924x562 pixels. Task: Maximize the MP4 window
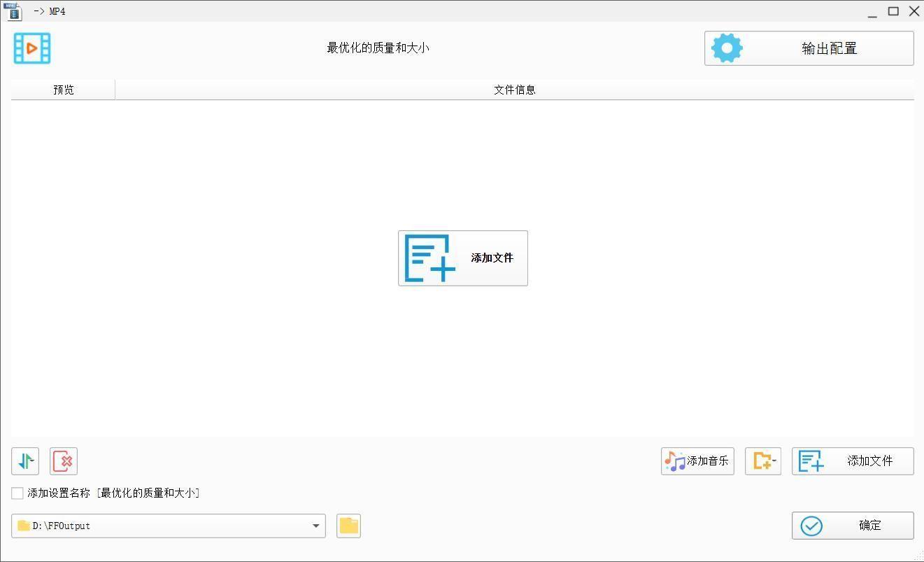pos(893,11)
